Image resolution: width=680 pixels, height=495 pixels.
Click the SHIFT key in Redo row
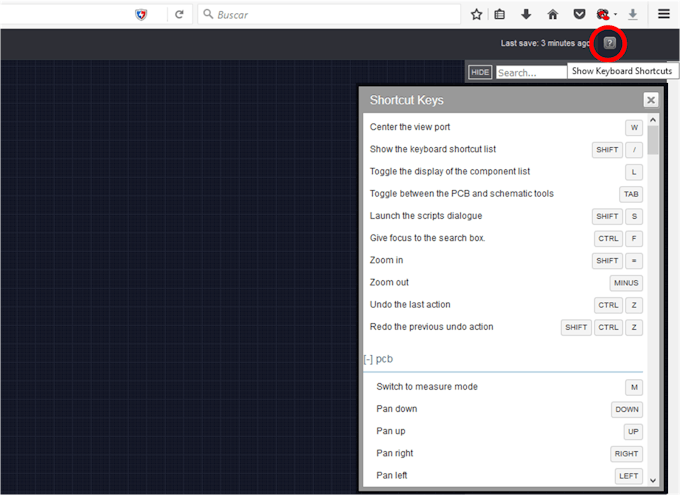coord(576,328)
